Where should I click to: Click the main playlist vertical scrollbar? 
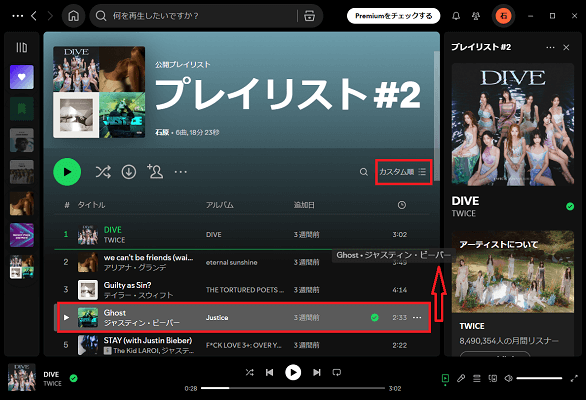click(x=436, y=116)
